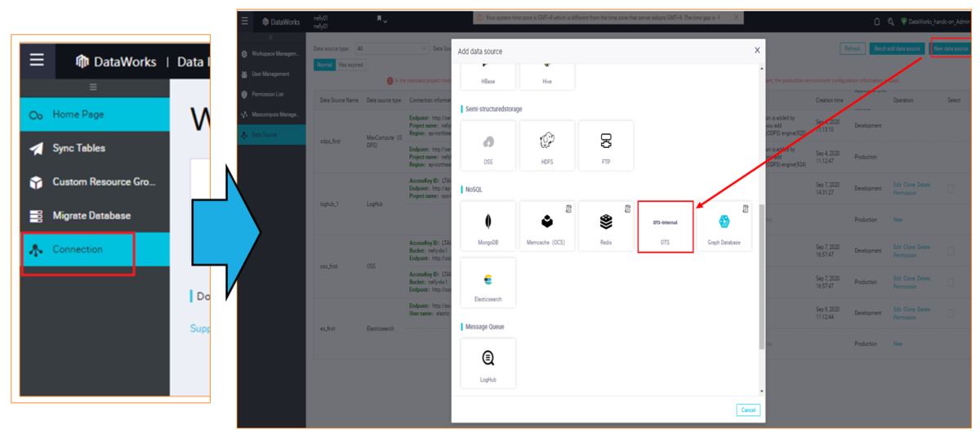Open Permission List in the sidebar
980x434 pixels.
pyautogui.click(x=271, y=94)
